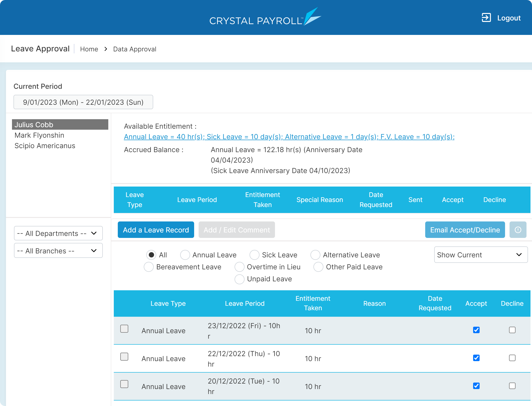Choose the Annual Leave filter option
Image resolution: width=532 pixels, height=406 pixels.
[185, 255]
